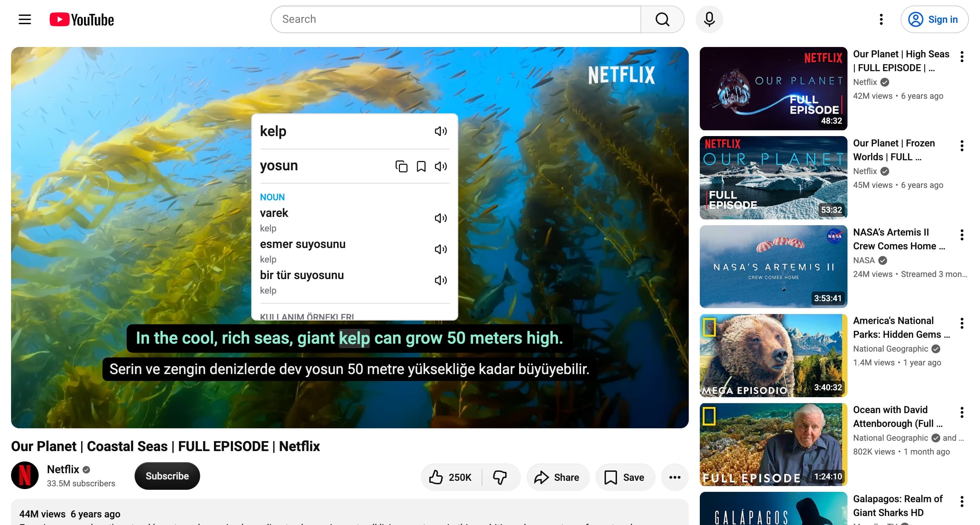Image resolution: width=980 pixels, height=525 pixels.
Task: Focus the Search input field
Action: [x=456, y=19]
